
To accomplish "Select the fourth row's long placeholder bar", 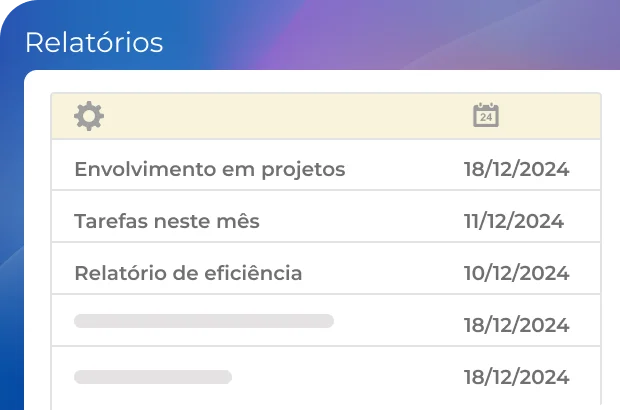I will [204, 321].
